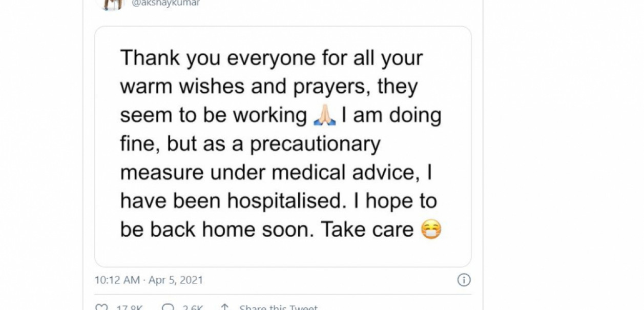The width and height of the screenshot is (644, 310).
Task: Open the 10:12 AM tweet timestamp
Action: click(x=117, y=280)
